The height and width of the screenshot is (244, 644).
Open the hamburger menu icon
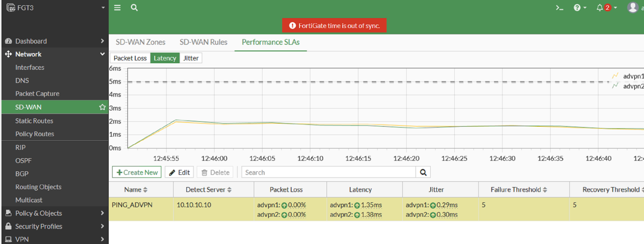[x=117, y=8]
